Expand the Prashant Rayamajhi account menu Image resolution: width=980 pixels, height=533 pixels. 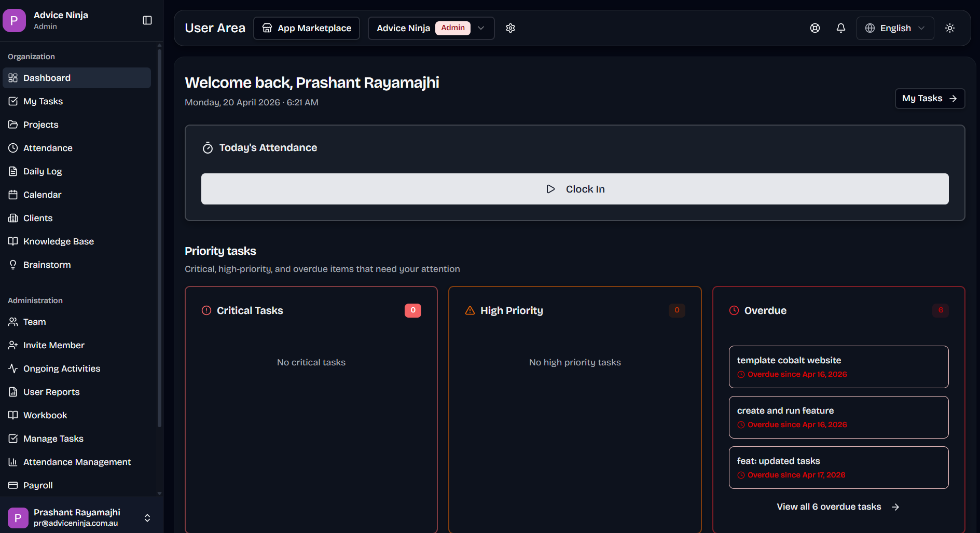click(x=147, y=517)
